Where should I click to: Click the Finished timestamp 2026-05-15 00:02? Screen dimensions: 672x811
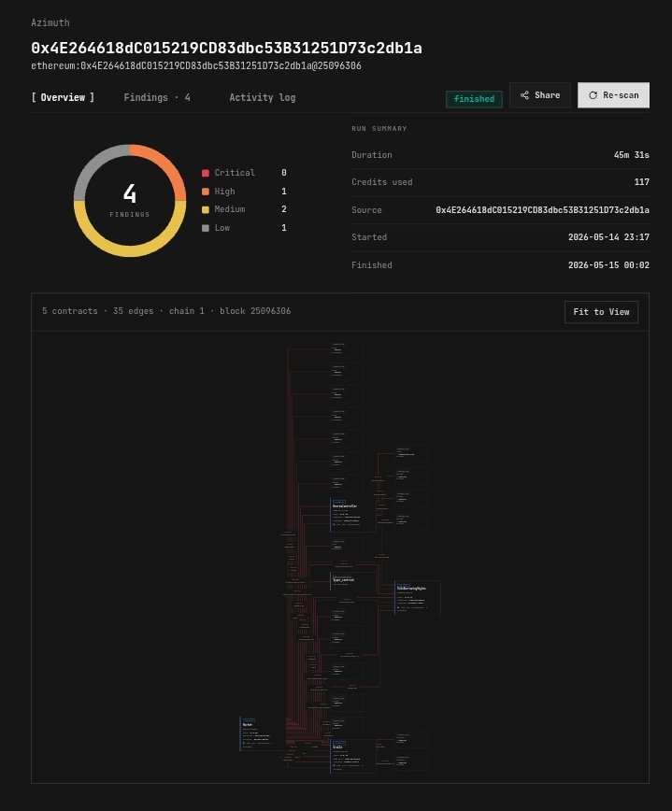click(x=608, y=265)
